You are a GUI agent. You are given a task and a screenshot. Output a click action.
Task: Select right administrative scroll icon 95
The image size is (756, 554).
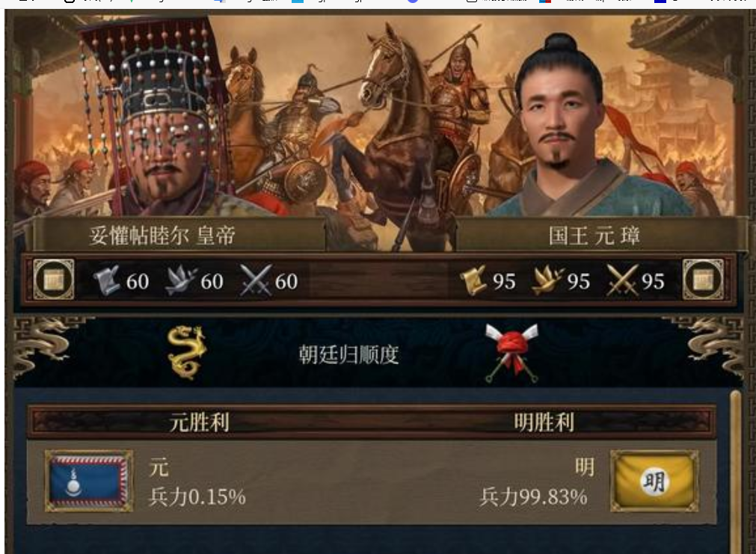[x=473, y=280]
